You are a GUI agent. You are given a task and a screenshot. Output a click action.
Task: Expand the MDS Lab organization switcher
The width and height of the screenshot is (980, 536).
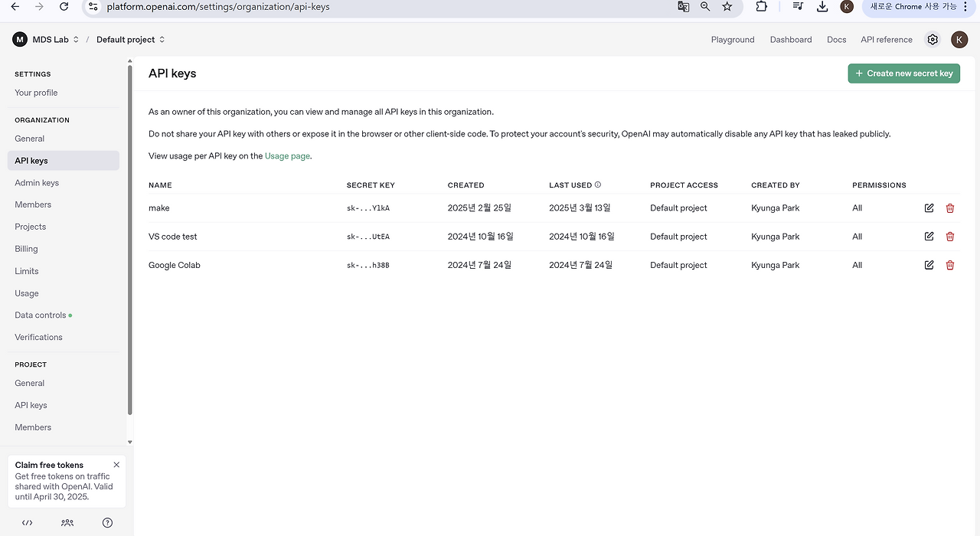click(55, 40)
